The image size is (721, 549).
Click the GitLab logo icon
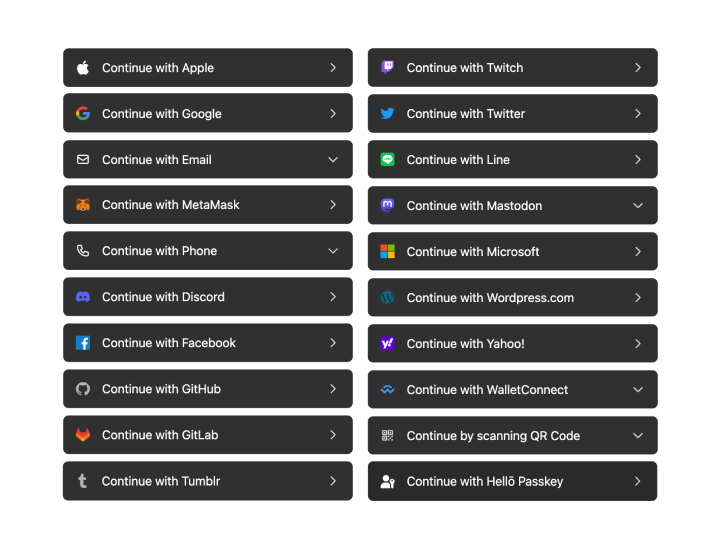coord(83,435)
